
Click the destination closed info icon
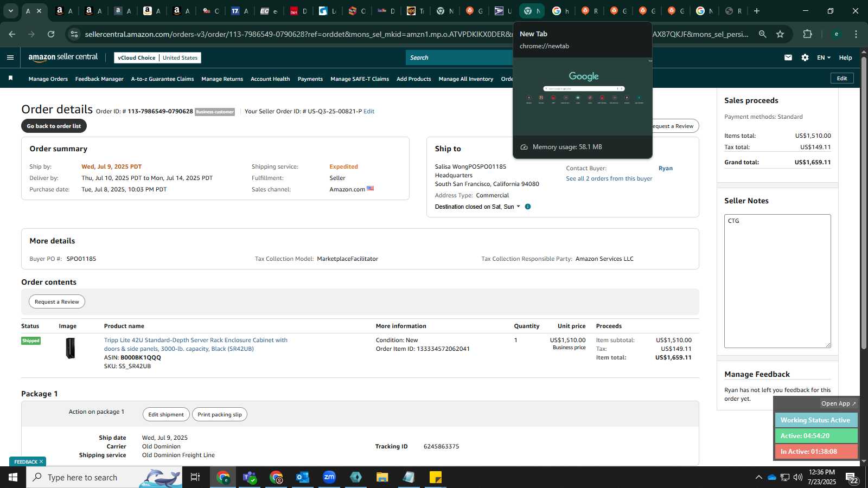[x=528, y=207]
